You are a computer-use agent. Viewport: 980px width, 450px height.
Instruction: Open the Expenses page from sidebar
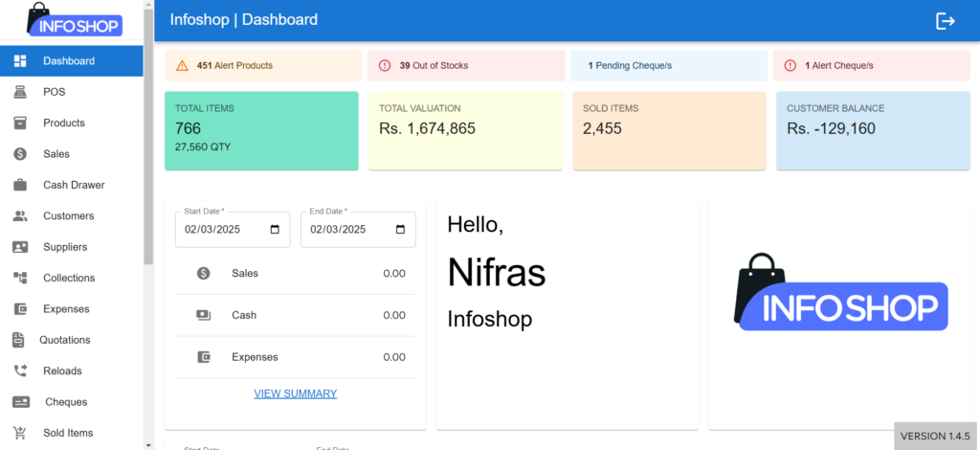click(66, 309)
